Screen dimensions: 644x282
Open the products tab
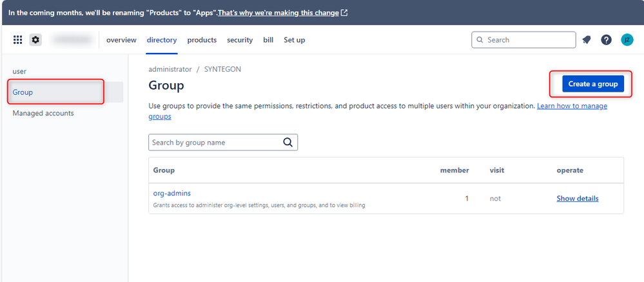point(202,40)
